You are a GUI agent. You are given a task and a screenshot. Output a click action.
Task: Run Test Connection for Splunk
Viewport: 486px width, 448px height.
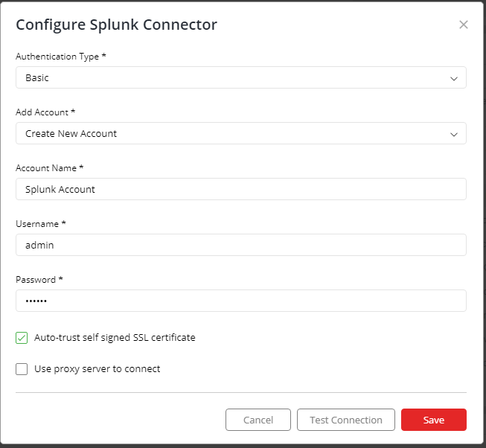346,420
